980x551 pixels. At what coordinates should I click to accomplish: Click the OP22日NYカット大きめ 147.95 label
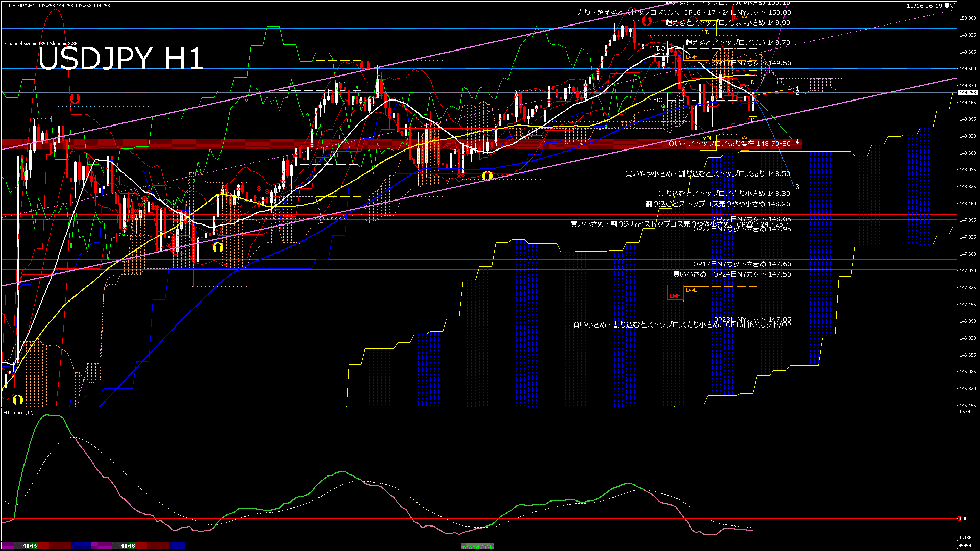point(742,229)
